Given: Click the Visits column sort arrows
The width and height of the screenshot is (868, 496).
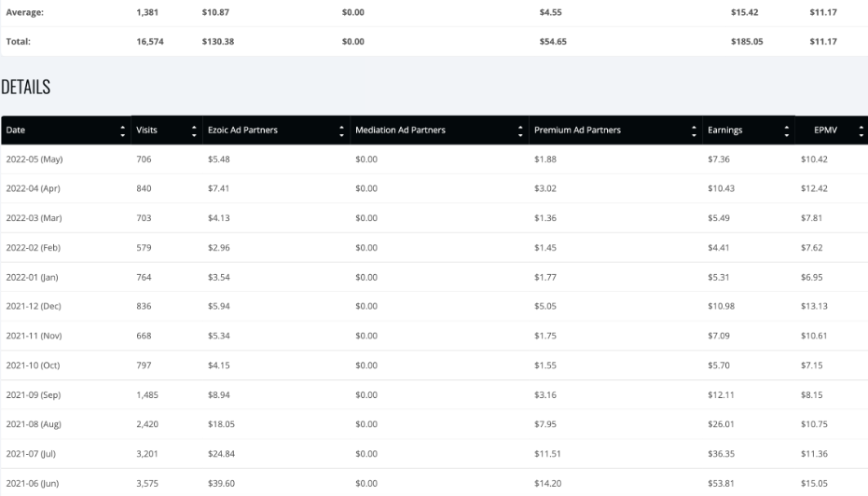Looking at the screenshot, I should 194,131.
